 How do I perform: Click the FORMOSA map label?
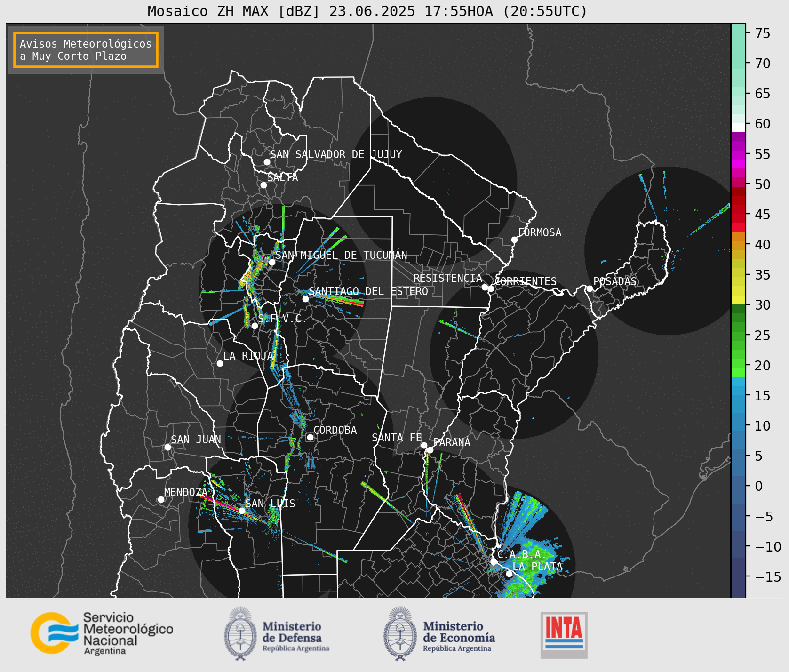pos(540,232)
